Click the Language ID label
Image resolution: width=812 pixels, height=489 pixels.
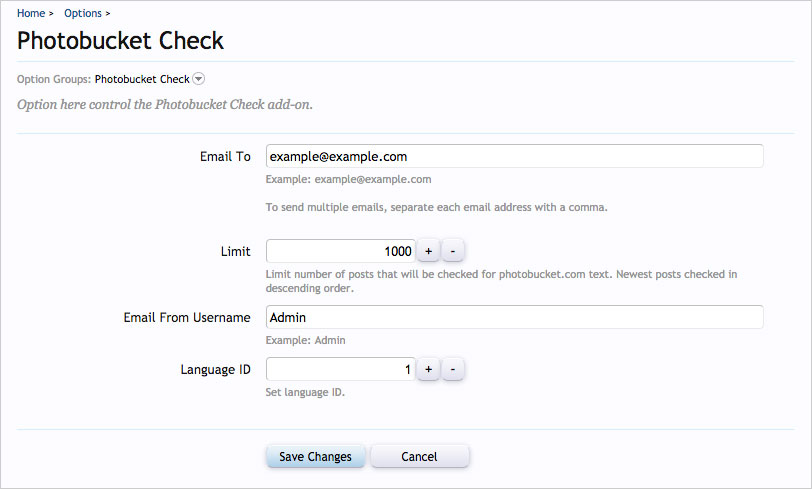(x=215, y=370)
